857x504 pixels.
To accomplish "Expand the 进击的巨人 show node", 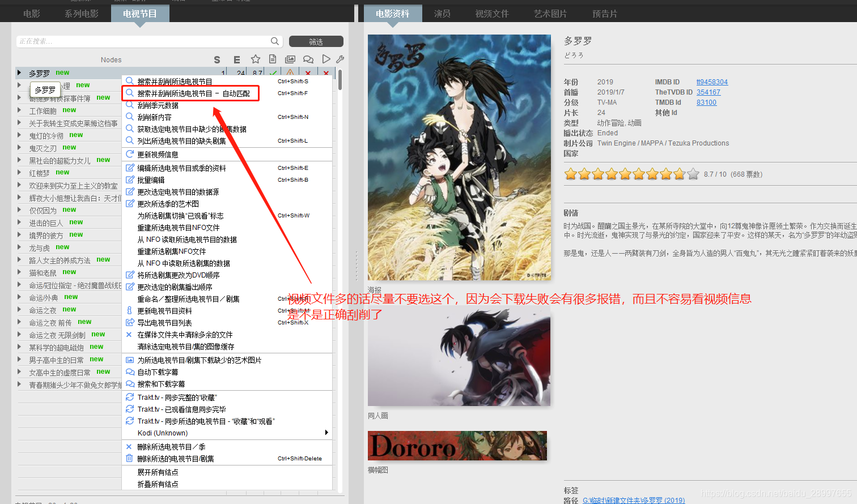I will click(19, 222).
